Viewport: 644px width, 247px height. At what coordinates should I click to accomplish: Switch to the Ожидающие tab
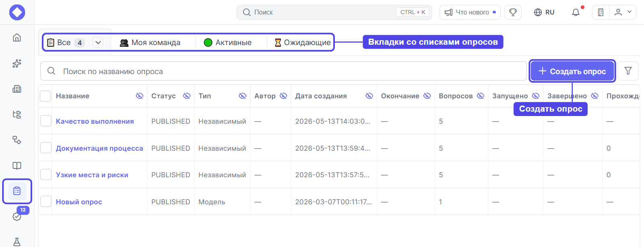click(303, 42)
